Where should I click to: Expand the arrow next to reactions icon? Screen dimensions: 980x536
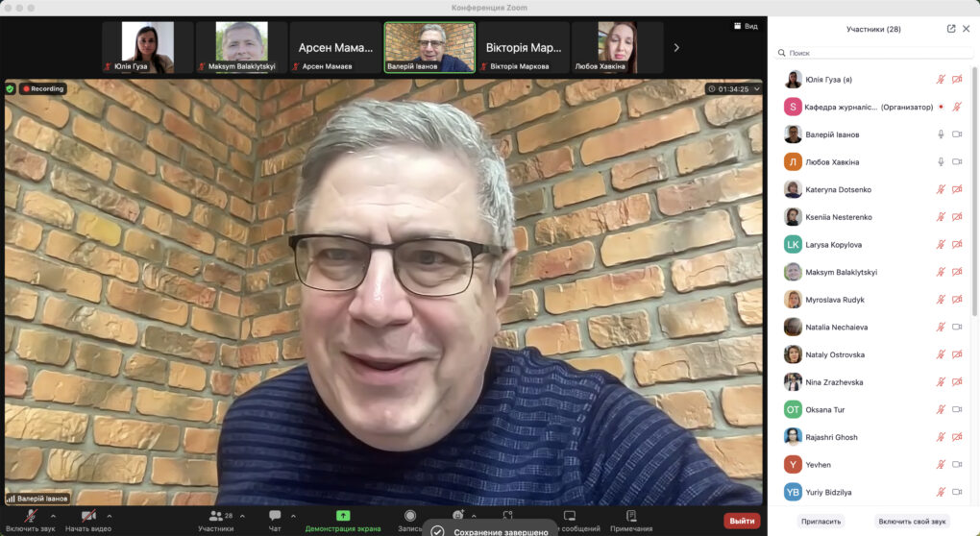click(474, 516)
